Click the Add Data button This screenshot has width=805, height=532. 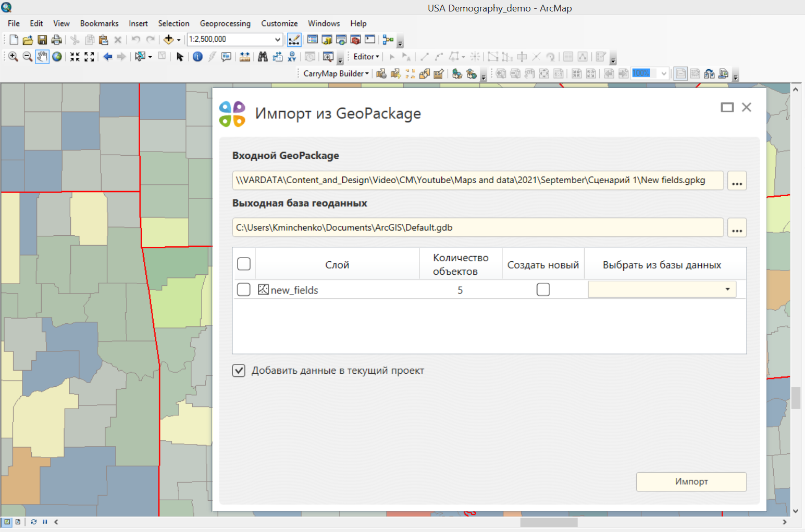(x=168, y=40)
